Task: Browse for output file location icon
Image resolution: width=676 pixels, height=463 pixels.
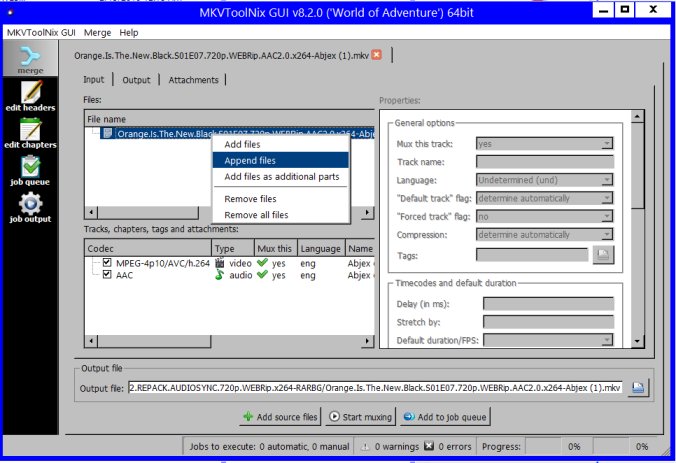Action: point(639,388)
